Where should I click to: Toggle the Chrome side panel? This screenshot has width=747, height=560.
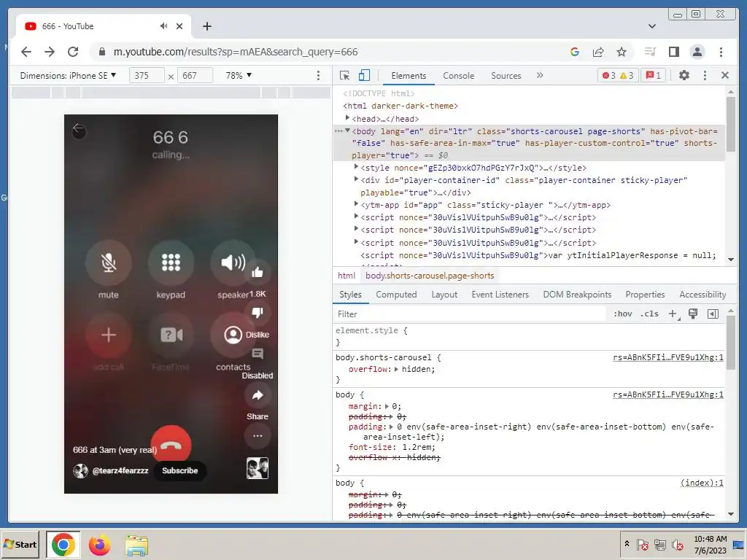673,52
